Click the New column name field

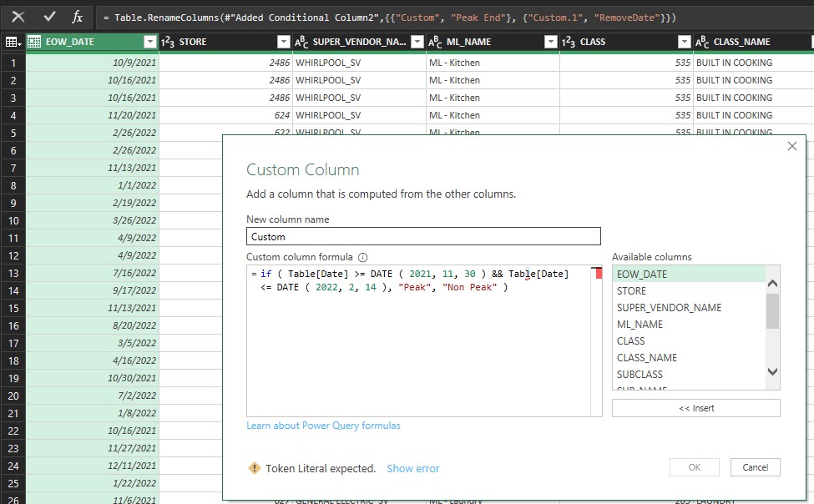click(423, 236)
